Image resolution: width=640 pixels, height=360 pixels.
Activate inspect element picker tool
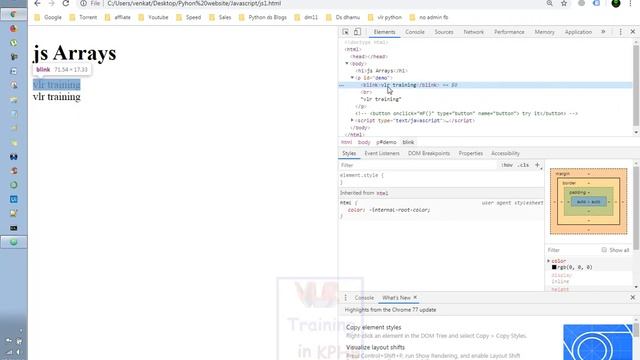click(345, 32)
